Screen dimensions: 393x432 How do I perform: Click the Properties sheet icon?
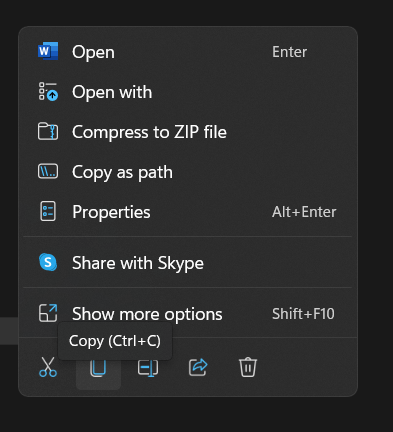click(x=48, y=211)
